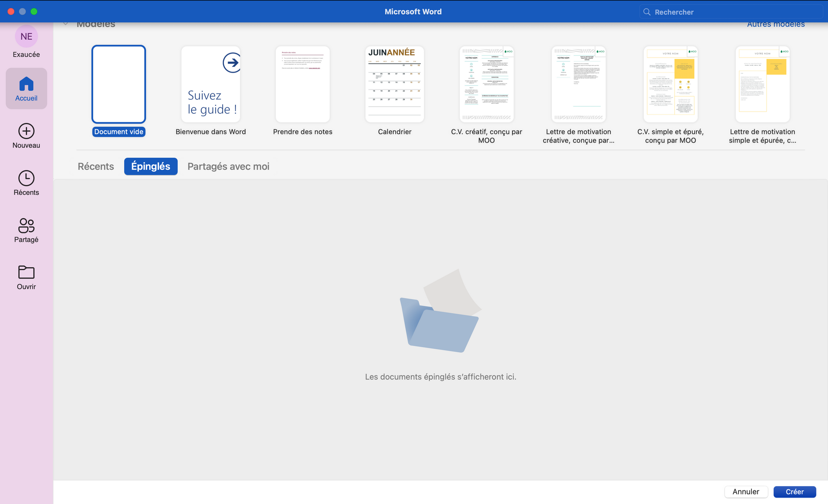Select the Épinglés tab
Image resolution: width=828 pixels, height=504 pixels.
pos(151,166)
